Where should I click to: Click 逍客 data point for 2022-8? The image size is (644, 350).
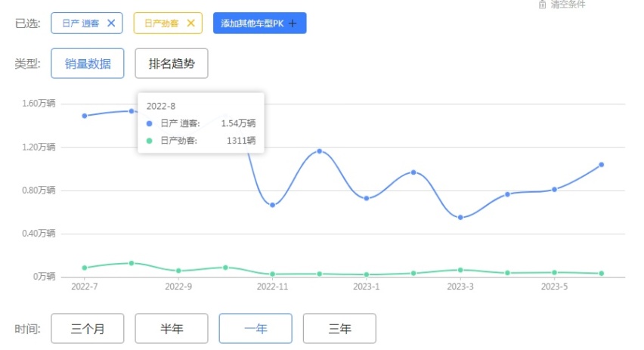(x=132, y=111)
